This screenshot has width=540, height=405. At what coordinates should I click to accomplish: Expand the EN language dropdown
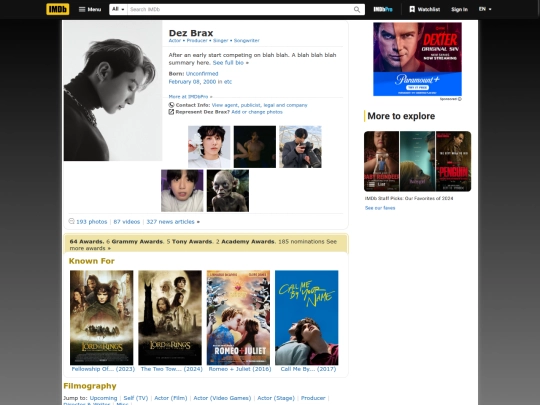(x=485, y=9)
